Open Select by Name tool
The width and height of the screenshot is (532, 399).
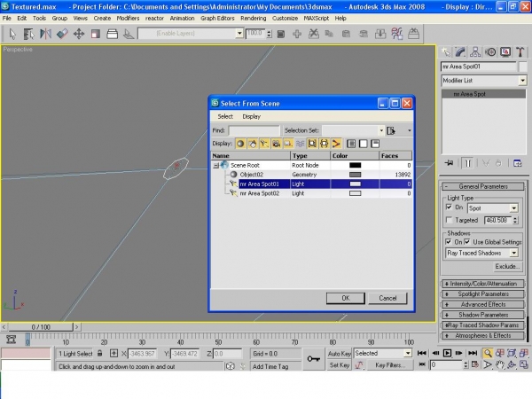[x=29, y=34]
